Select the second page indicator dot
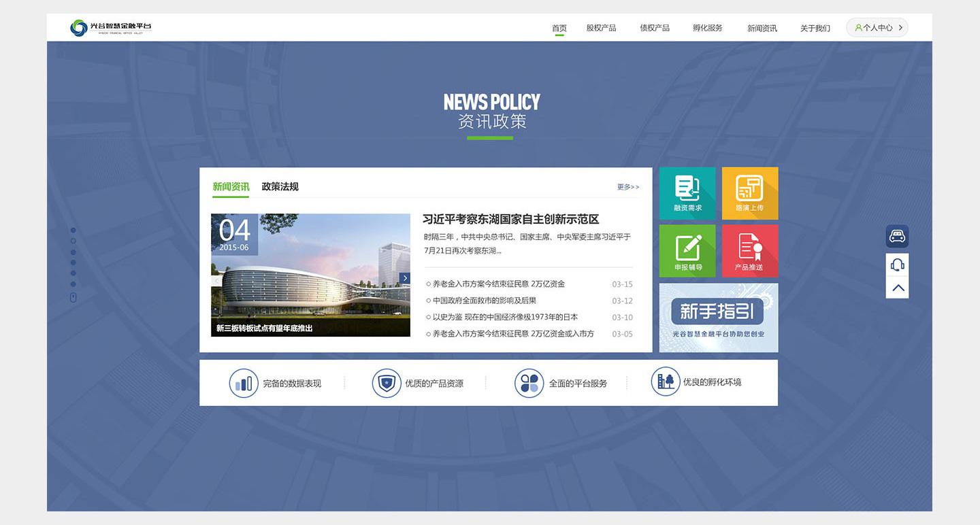 73,241
